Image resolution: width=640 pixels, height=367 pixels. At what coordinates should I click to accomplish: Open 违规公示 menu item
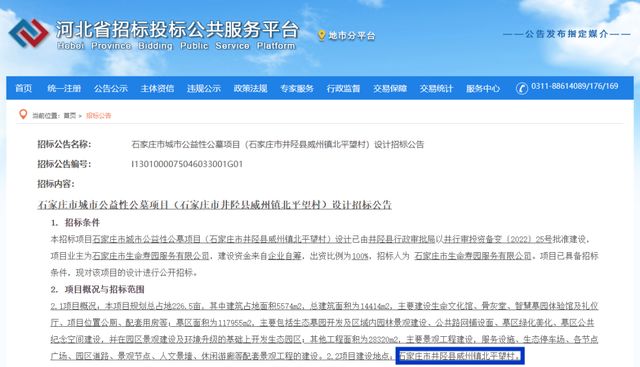(x=204, y=88)
